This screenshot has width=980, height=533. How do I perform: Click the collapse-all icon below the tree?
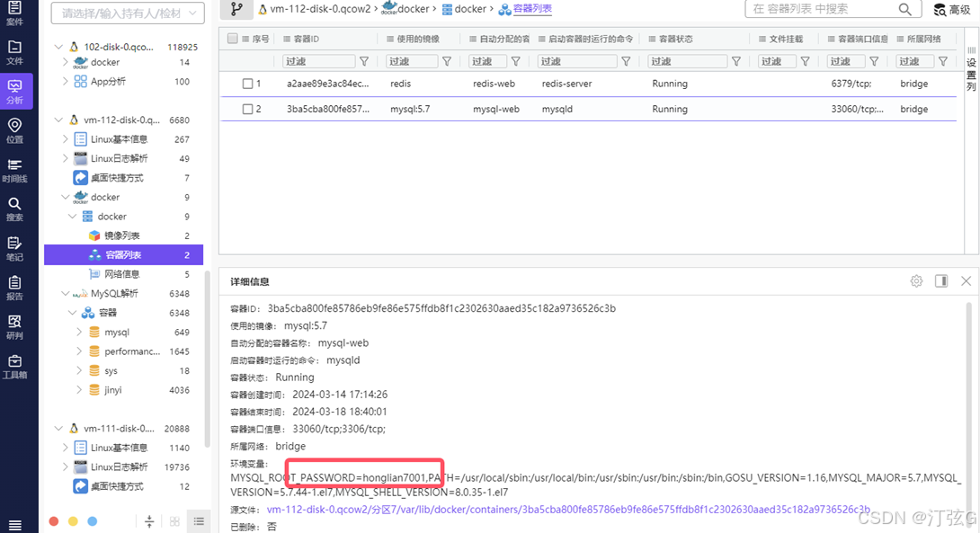pyautogui.click(x=149, y=521)
